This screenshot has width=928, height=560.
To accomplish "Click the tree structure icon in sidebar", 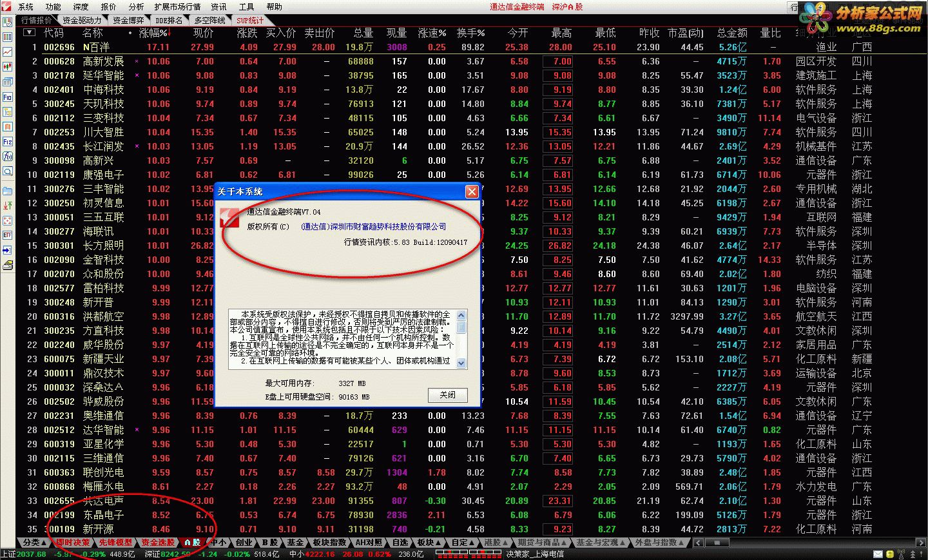I will point(7,111).
